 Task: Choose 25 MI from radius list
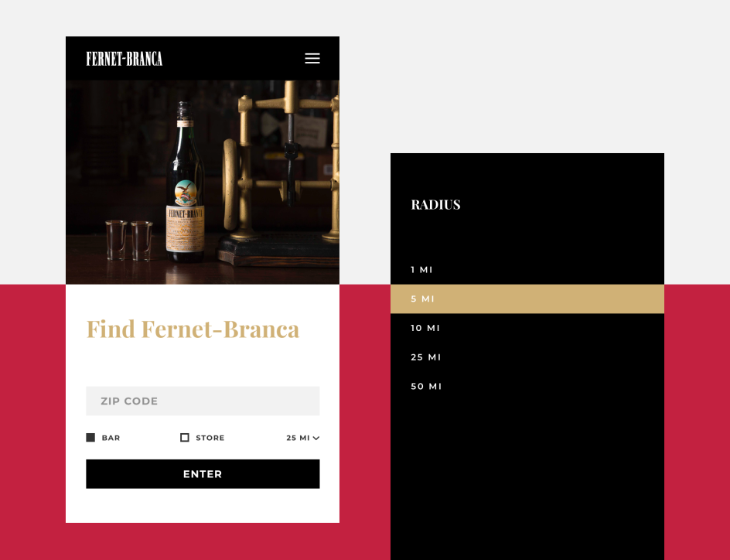click(x=527, y=357)
